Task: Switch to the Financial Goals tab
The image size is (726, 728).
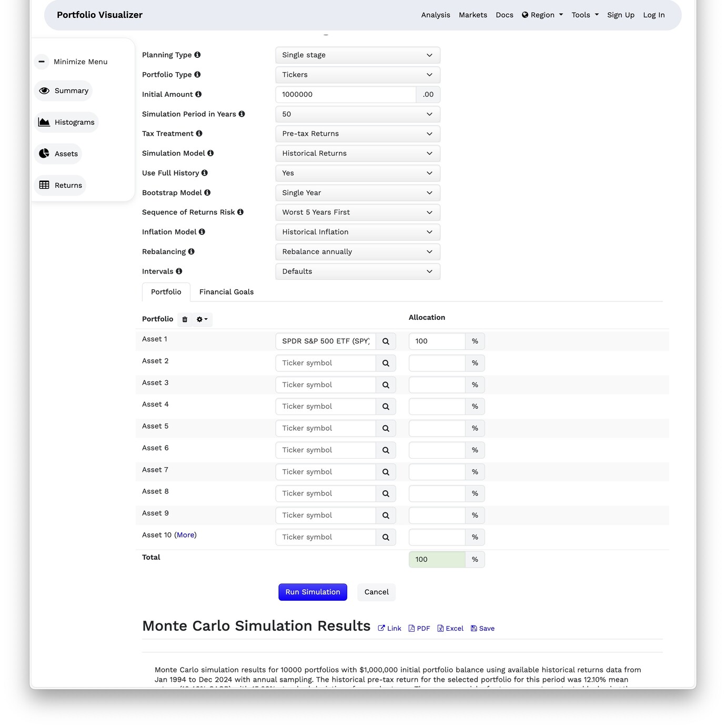Action: pos(226,292)
